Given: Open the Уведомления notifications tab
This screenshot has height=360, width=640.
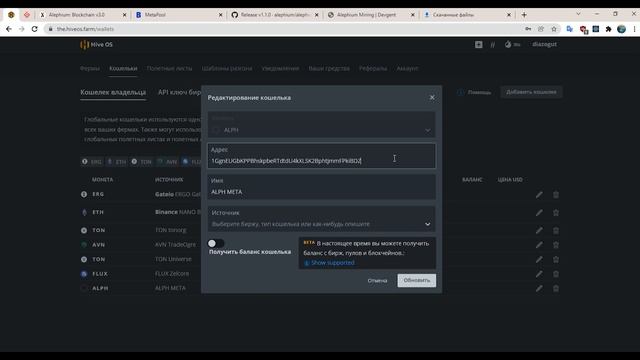Looking at the screenshot, I should 280,69.
